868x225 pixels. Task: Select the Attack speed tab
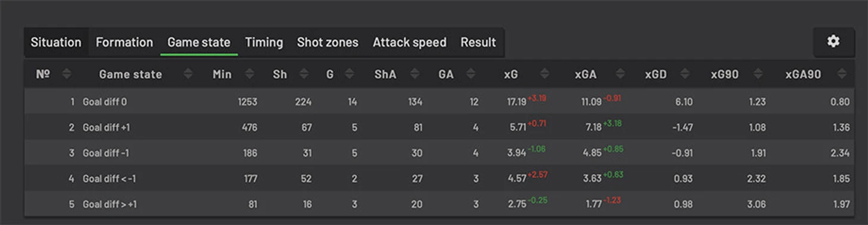point(410,42)
